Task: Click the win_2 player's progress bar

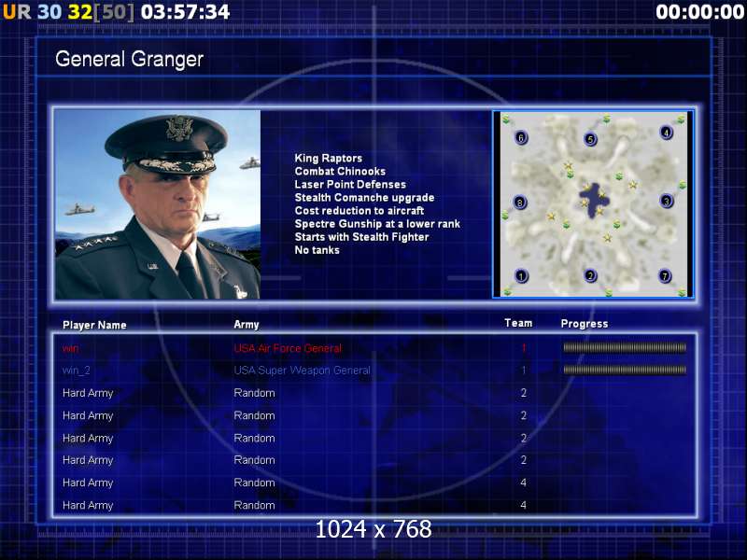Action: pos(625,370)
